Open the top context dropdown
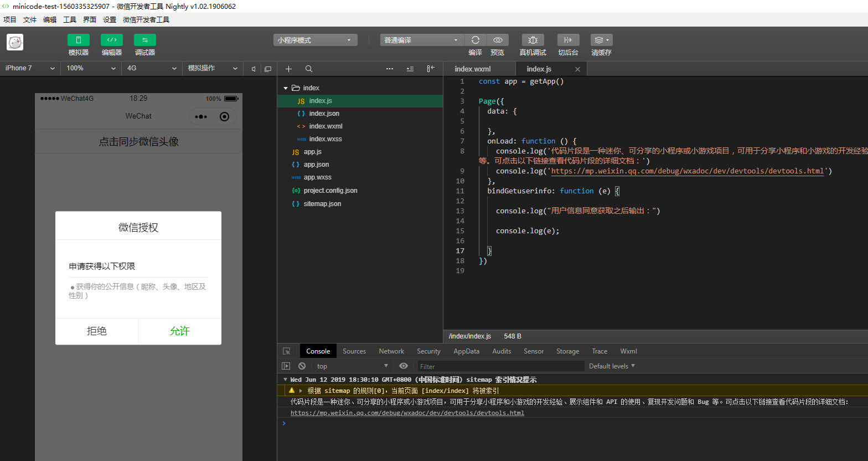Image resolution: width=868 pixels, height=461 pixels. coord(353,366)
